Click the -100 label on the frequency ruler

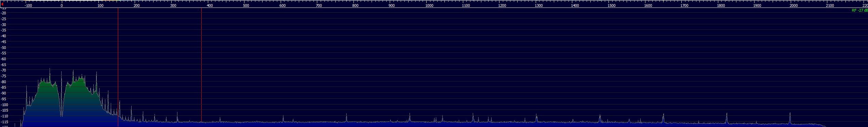tap(28, 5)
